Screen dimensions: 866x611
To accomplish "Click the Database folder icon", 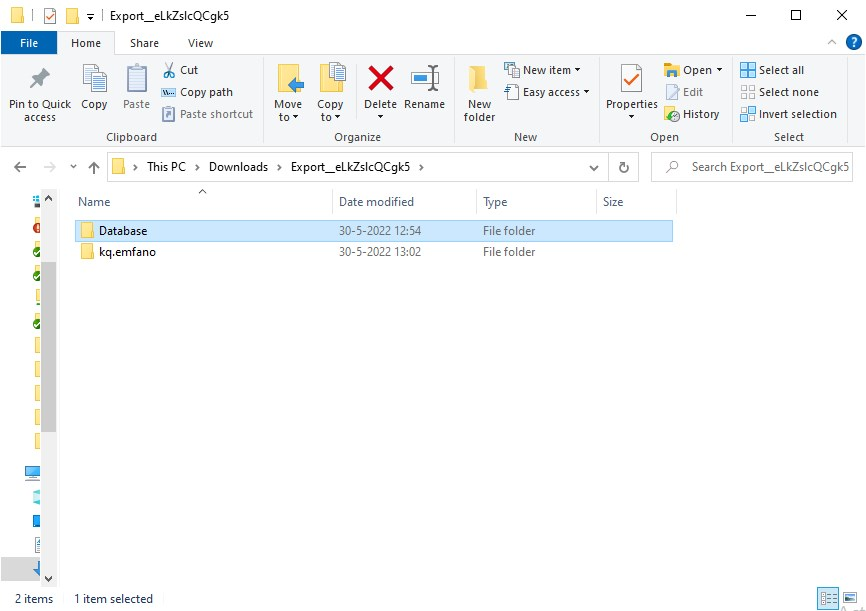I will point(87,230).
